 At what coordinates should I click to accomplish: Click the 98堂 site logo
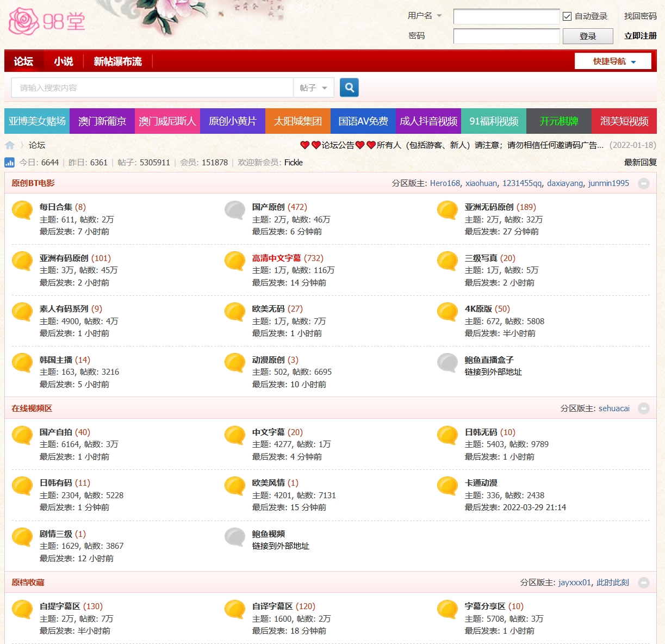[47, 21]
